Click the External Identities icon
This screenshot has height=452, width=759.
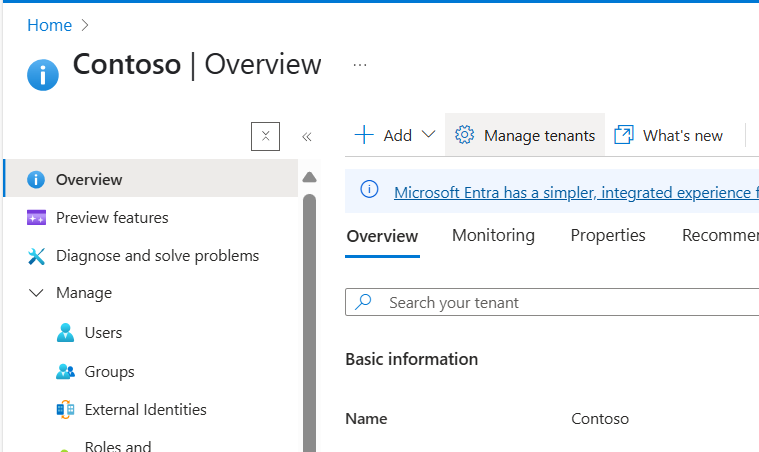tap(65, 410)
